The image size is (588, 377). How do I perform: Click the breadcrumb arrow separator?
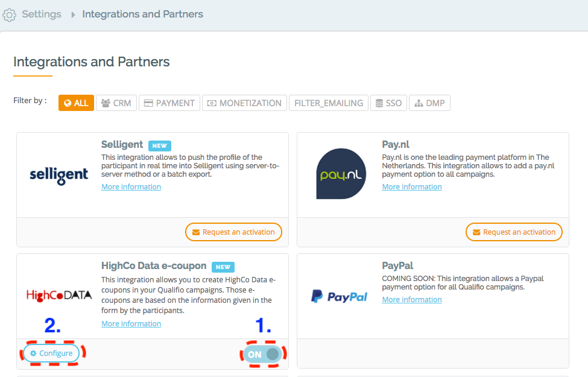[x=72, y=14]
